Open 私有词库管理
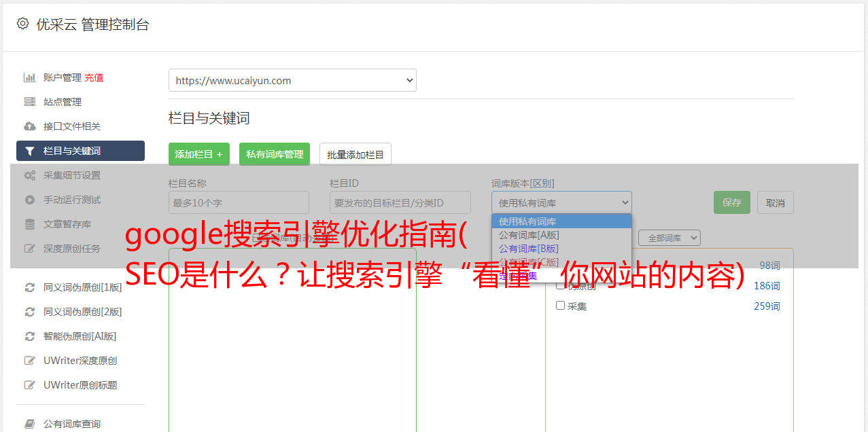 point(275,154)
